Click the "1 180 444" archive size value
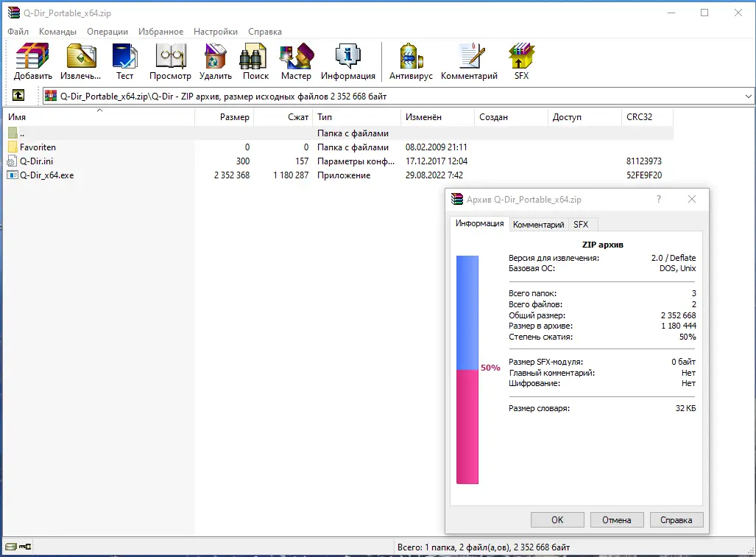756x557 pixels. pyautogui.click(x=679, y=326)
